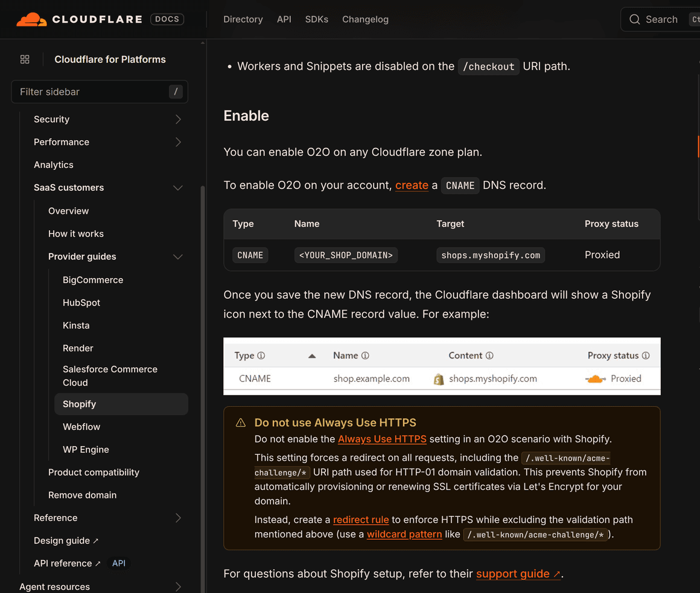This screenshot has height=593, width=700.
Task: Click the shop.example.com cell in screenshot
Action: 371,379
